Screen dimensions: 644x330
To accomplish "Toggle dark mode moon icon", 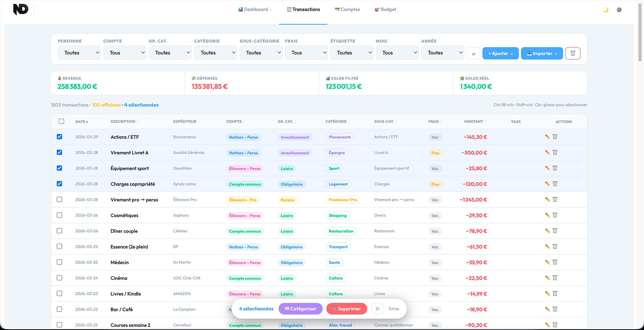I will coord(606,10).
